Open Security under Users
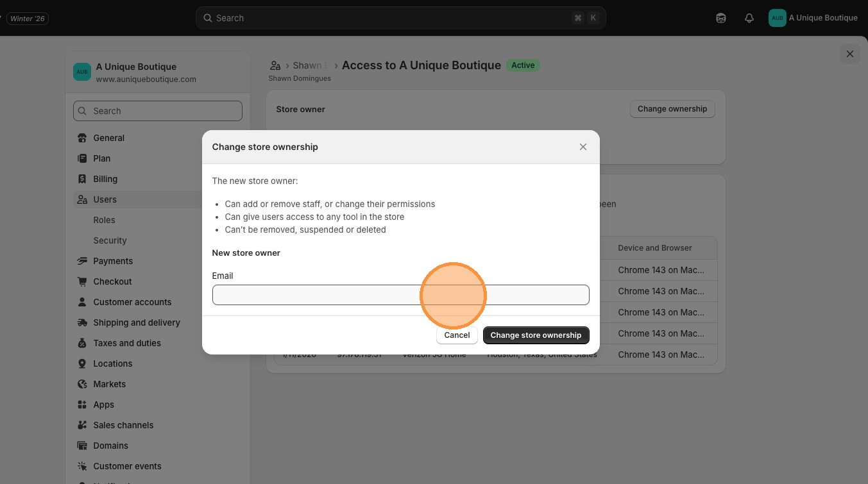Viewport: 868px width, 484px height. click(110, 240)
